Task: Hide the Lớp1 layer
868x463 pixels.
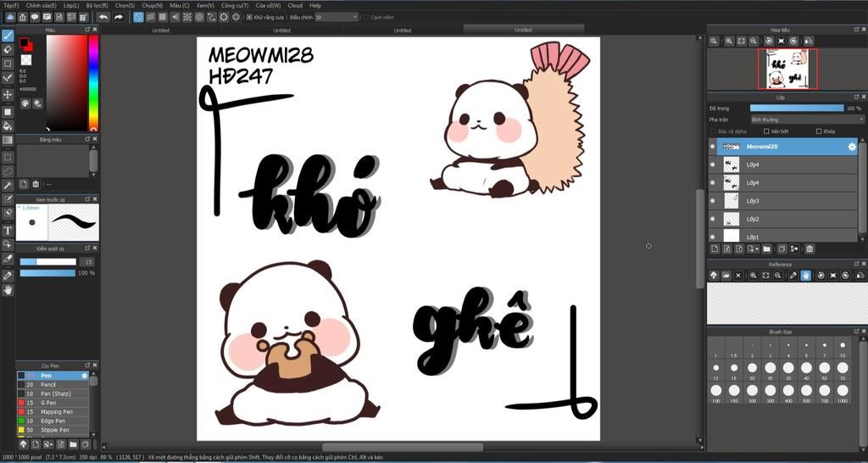Action: 712,237
